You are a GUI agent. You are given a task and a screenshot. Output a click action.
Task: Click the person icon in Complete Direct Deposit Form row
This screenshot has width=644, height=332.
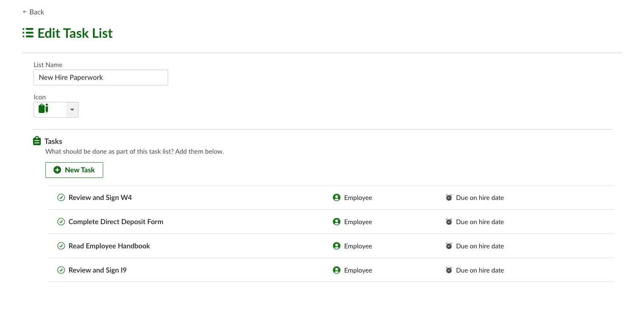(337, 222)
